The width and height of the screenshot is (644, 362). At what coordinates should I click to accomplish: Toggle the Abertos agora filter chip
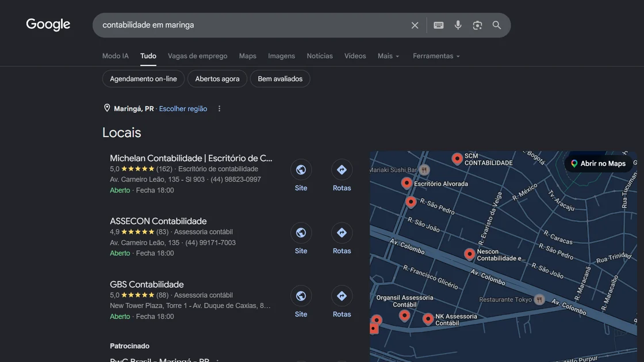(217, 79)
